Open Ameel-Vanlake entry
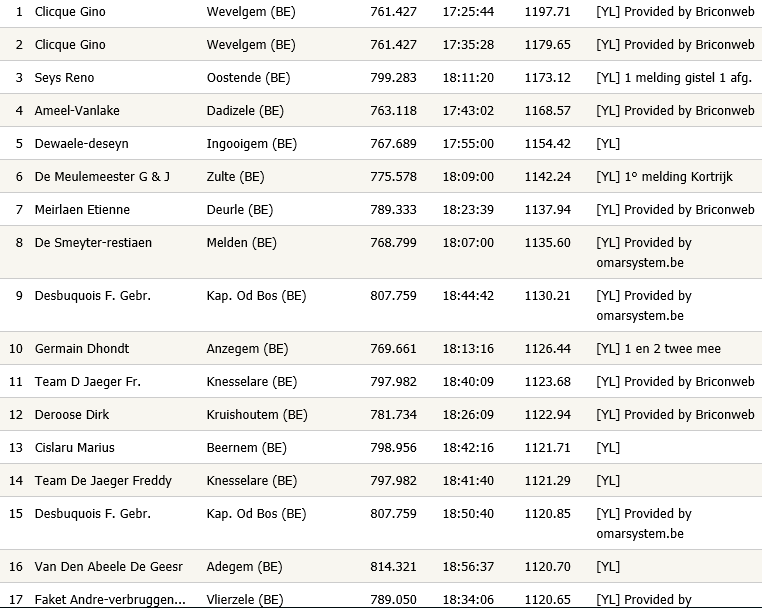The height and width of the screenshot is (608, 762). coord(77,111)
